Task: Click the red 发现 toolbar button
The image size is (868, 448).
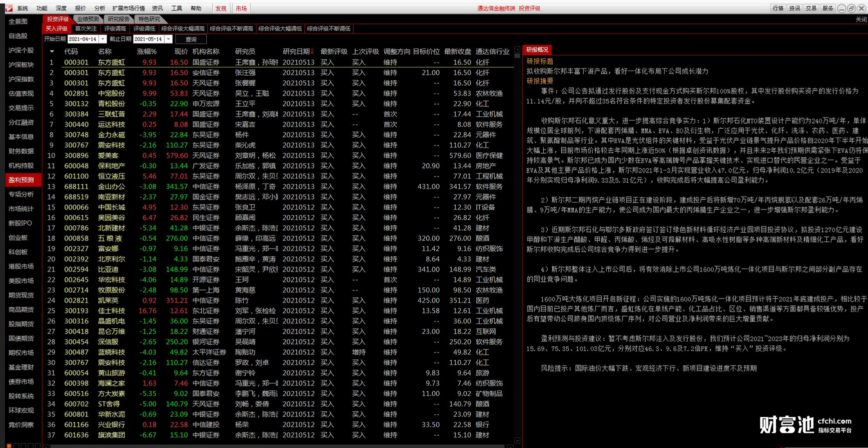Action: click(x=221, y=8)
